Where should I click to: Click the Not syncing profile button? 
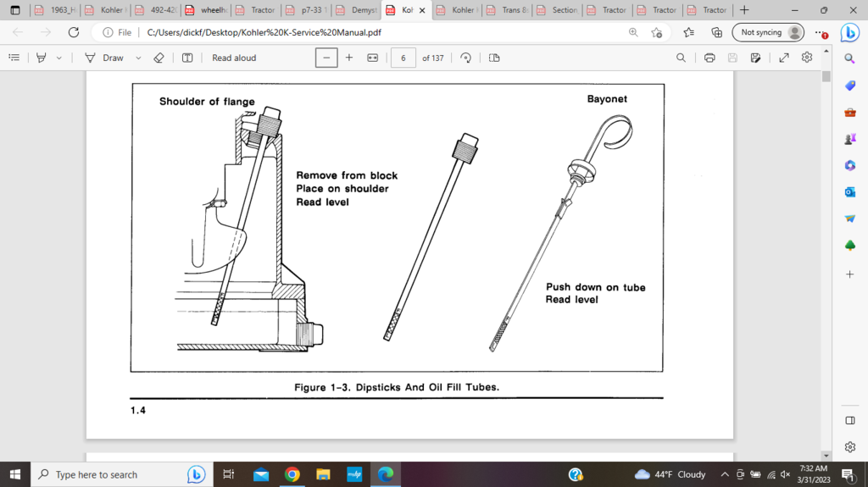(770, 32)
